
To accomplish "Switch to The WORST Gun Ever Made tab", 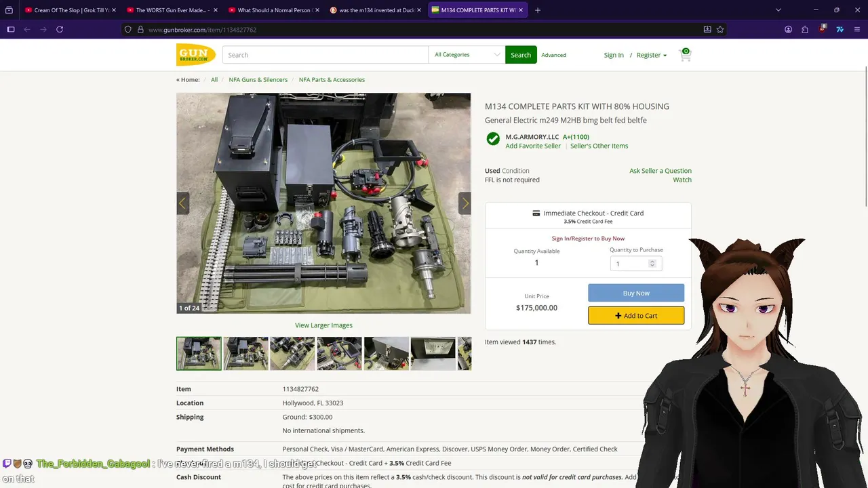I will (x=172, y=10).
